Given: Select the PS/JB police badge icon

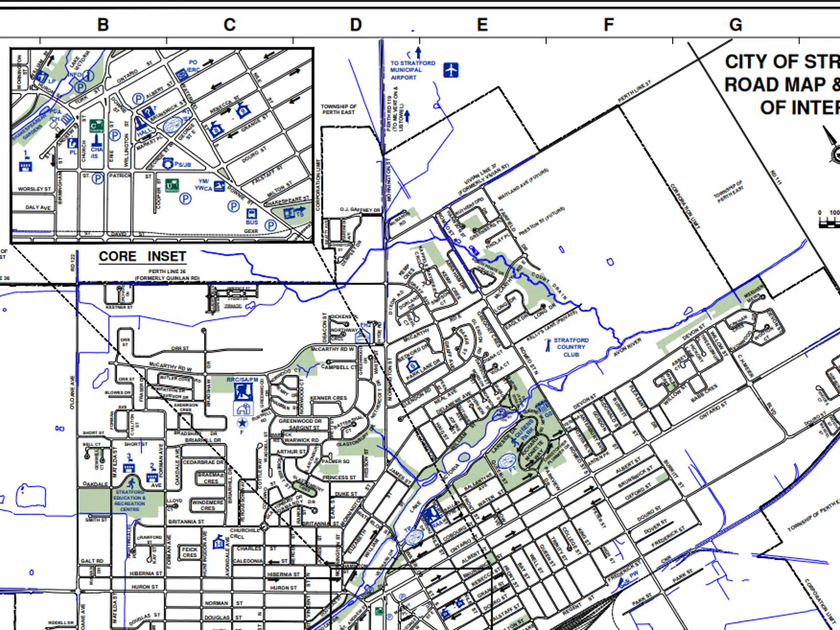Looking at the screenshot, I should click(168, 163).
